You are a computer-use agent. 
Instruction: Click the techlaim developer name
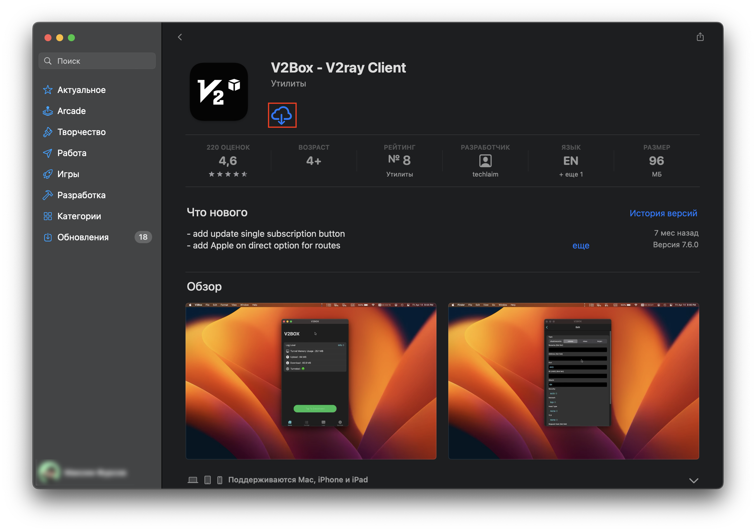pos(485,175)
